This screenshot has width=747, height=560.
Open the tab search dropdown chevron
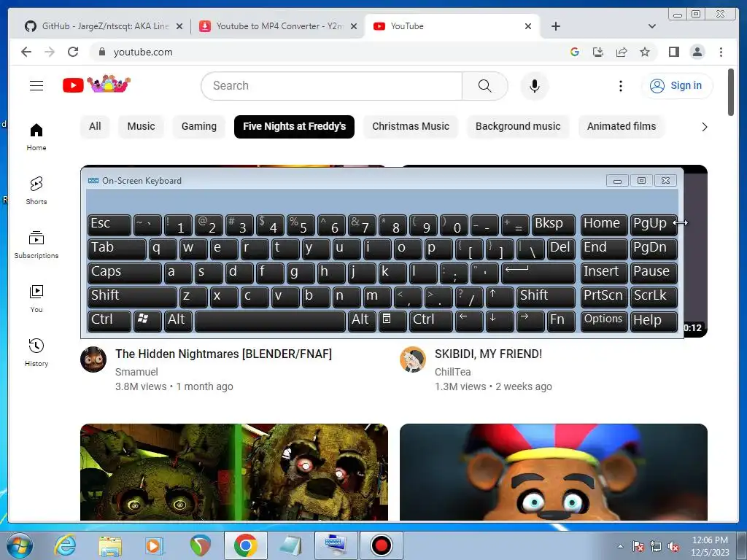[651, 26]
